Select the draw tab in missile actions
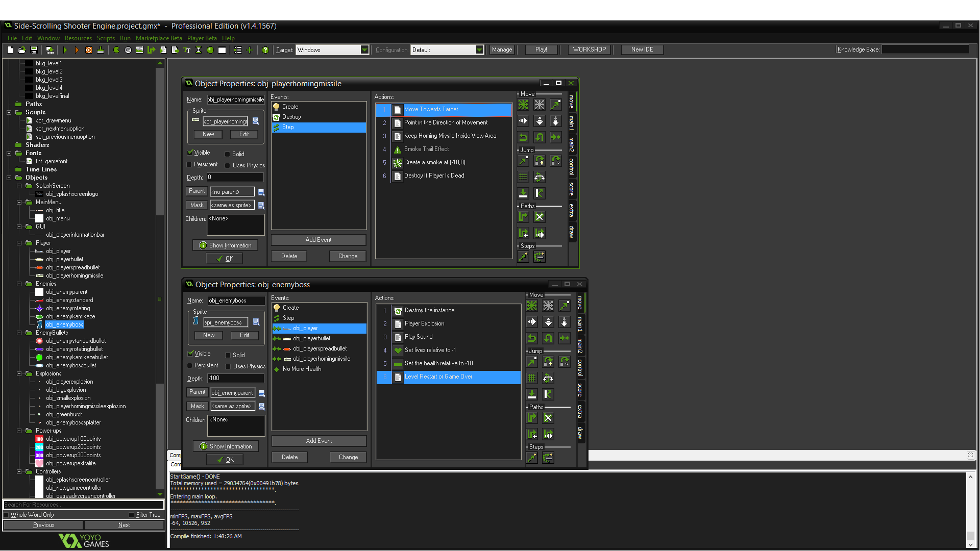Screen dimensions: 980x551 tap(572, 232)
